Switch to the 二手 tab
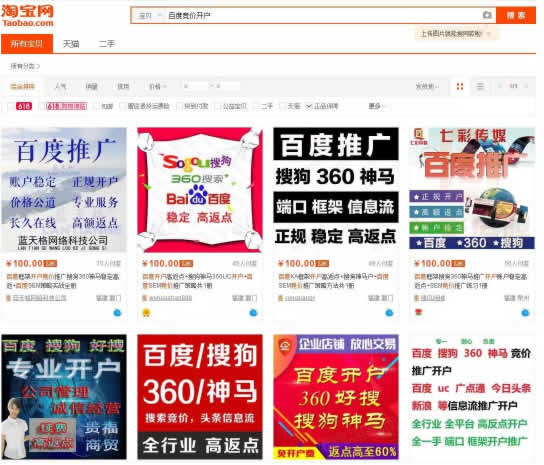This screenshot has width=544, height=465. tap(107, 44)
